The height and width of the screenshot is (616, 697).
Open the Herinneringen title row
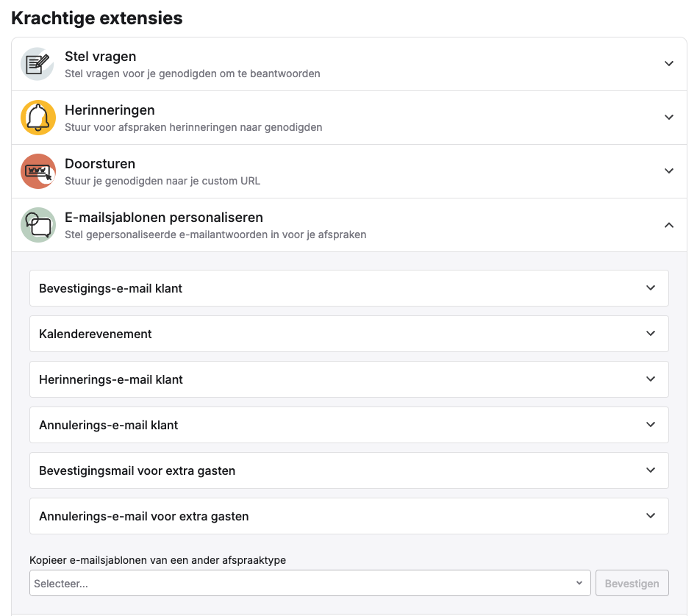(x=349, y=118)
